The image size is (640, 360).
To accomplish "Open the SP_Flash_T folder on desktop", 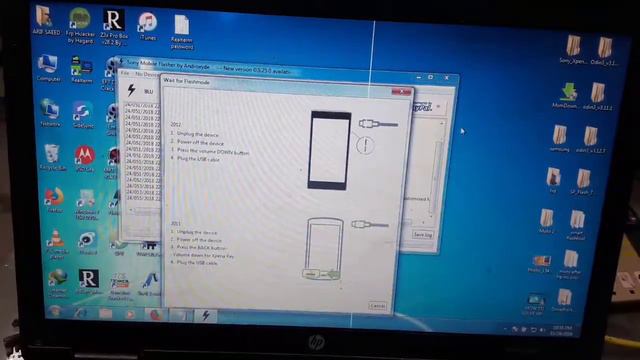I will pyautogui.click(x=582, y=182).
